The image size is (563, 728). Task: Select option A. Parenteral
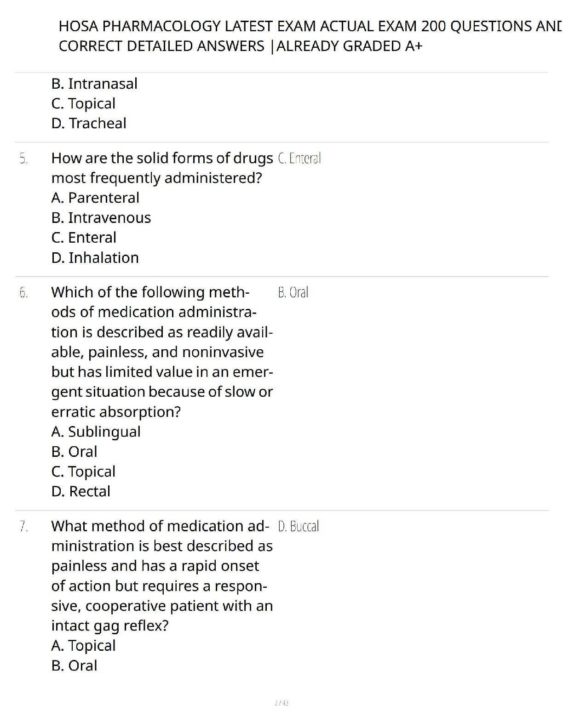[95, 198]
